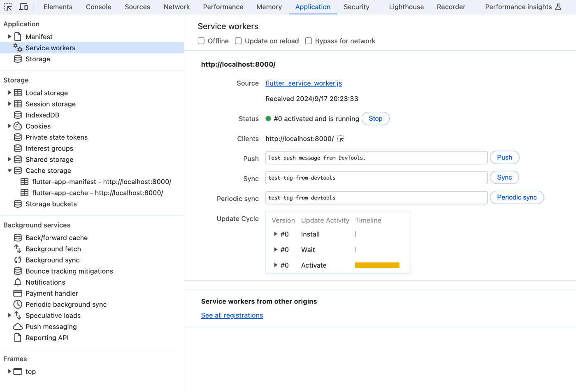Click the Storage database icon under Application
This screenshot has height=392, width=576.
click(18, 59)
